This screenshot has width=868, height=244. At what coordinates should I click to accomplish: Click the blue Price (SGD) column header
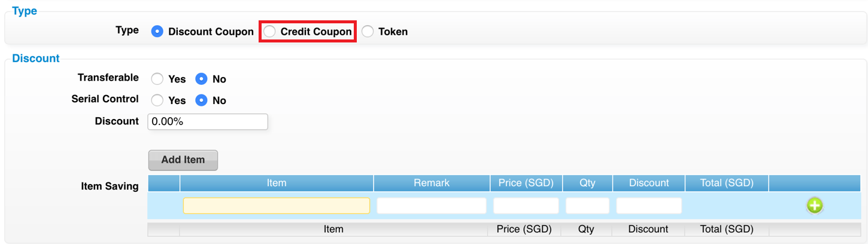click(526, 183)
